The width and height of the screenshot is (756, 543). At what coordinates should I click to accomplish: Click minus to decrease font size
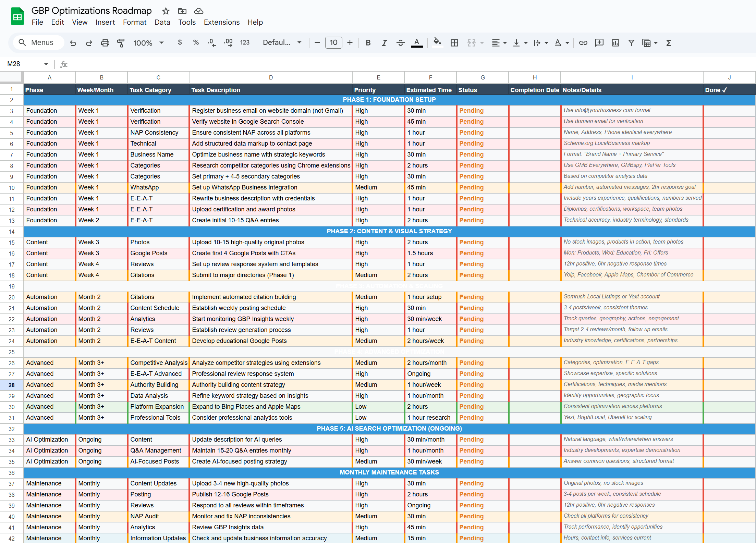(x=317, y=42)
